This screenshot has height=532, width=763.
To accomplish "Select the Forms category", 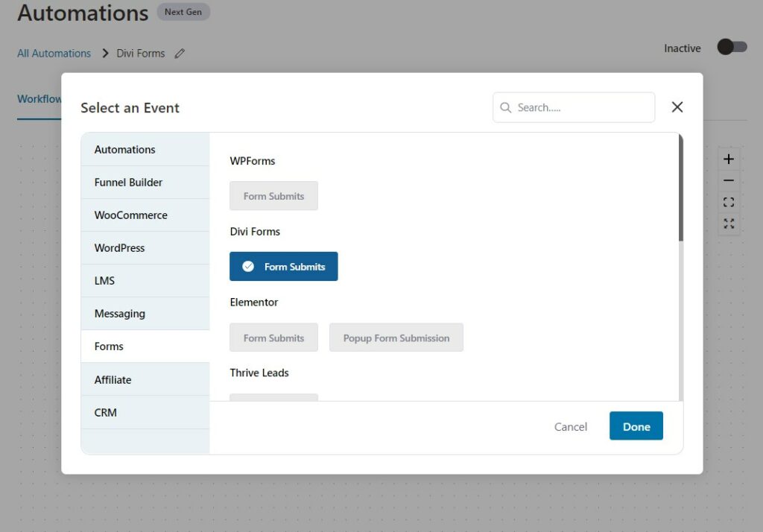I will pos(145,346).
